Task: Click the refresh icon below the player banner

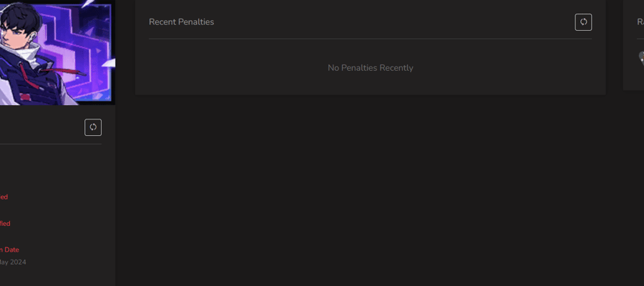Action: [93, 127]
